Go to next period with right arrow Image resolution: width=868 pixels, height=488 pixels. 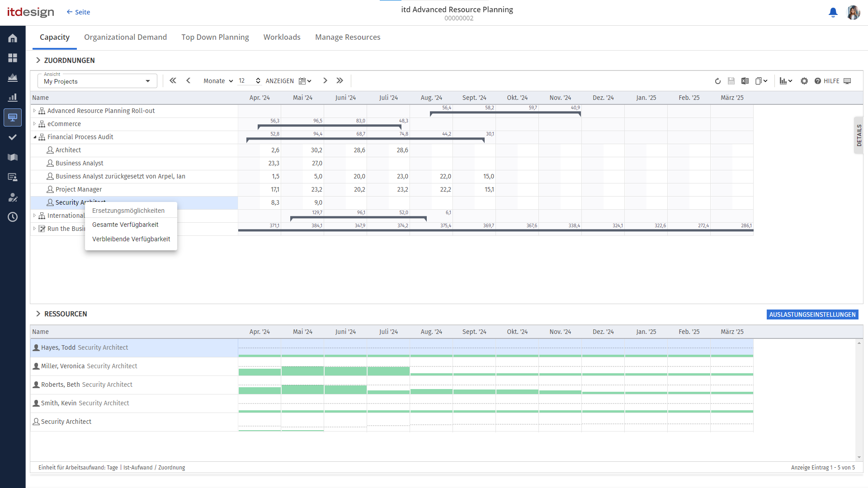(x=325, y=81)
